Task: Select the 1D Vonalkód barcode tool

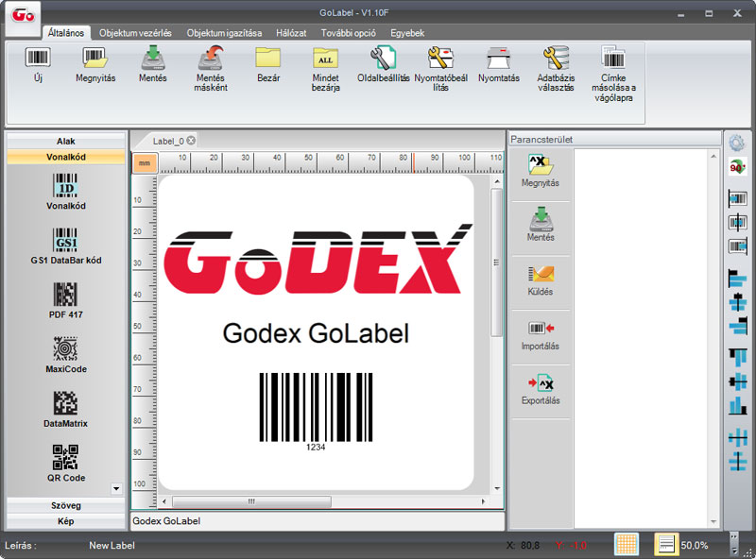Action: 66,192
